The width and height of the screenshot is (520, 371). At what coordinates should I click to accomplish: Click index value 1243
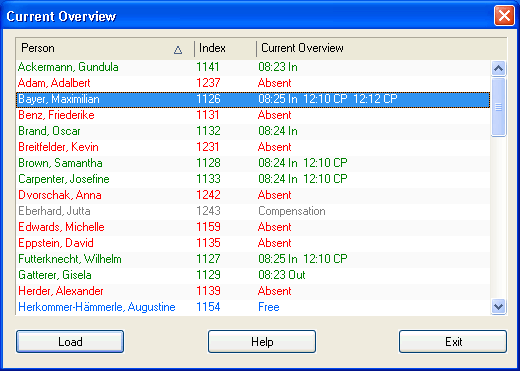tap(208, 211)
